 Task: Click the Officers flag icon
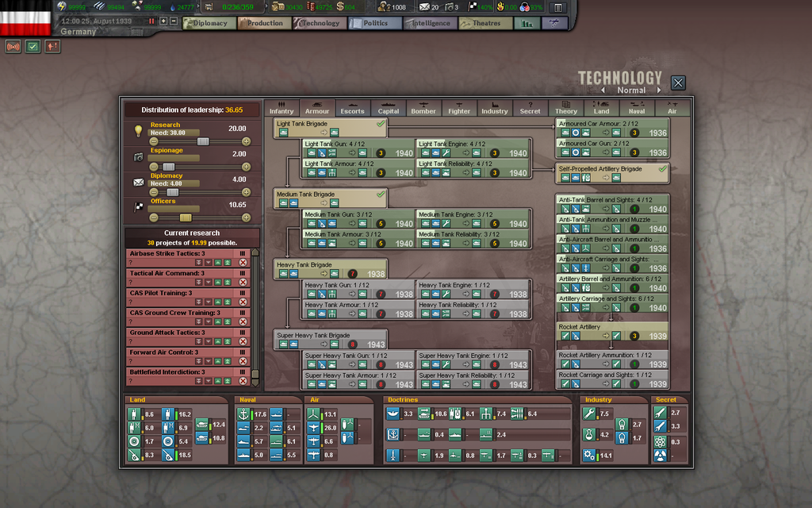(138, 207)
